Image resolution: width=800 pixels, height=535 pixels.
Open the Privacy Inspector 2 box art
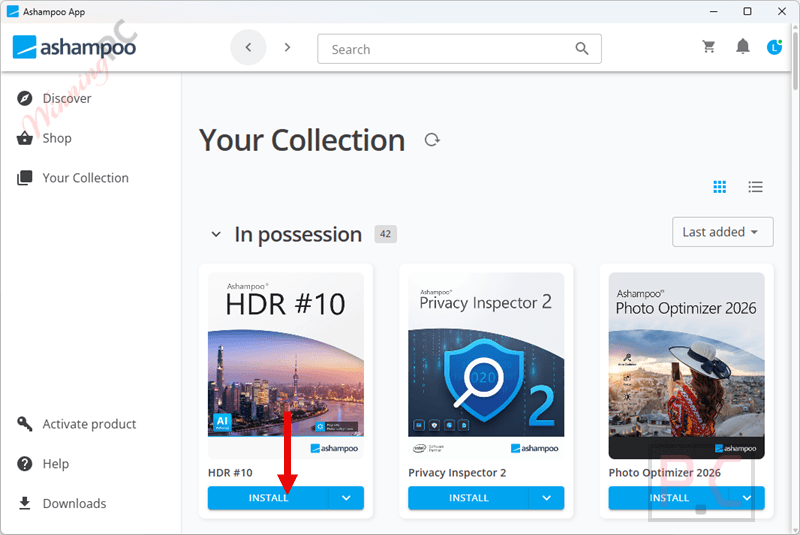point(486,365)
